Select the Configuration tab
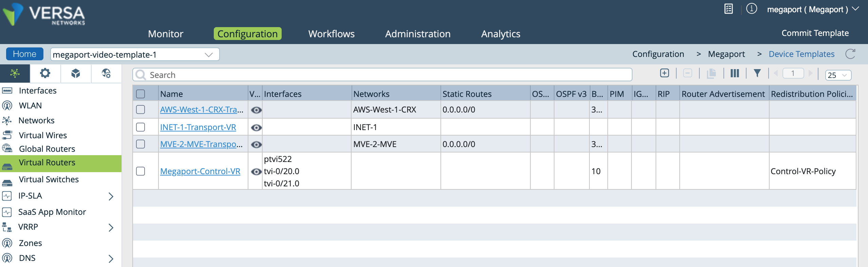 (x=248, y=34)
